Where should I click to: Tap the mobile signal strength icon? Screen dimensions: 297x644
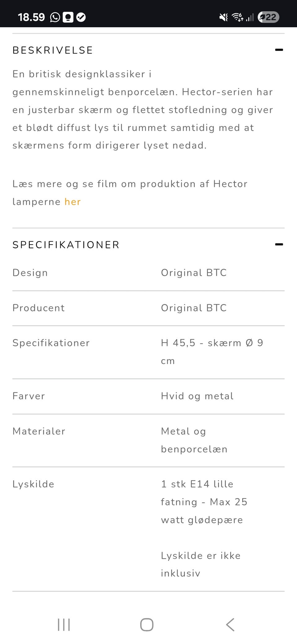[x=250, y=17]
